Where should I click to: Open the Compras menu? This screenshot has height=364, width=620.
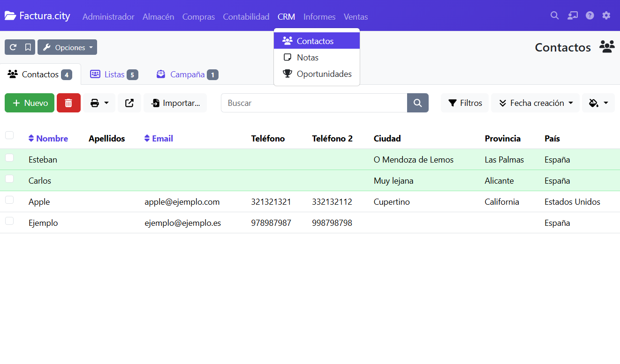click(198, 17)
